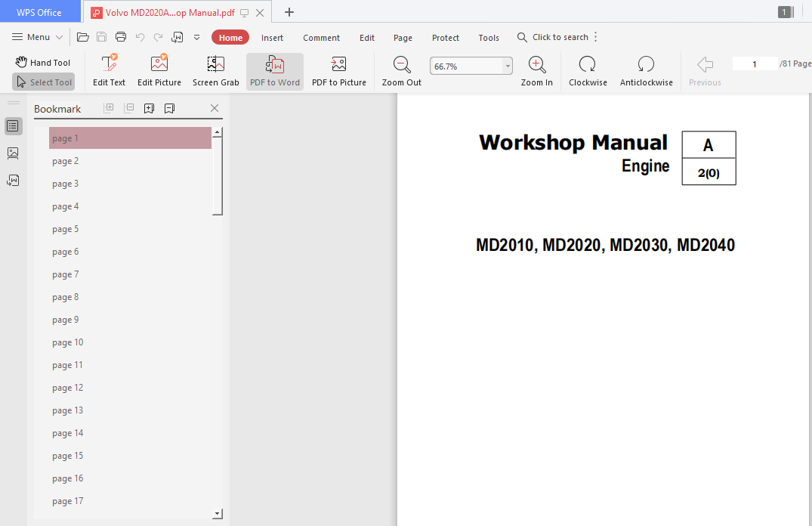Open the Insert ribbon tab
The height and width of the screenshot is (526, 812).
click(272, 38)
